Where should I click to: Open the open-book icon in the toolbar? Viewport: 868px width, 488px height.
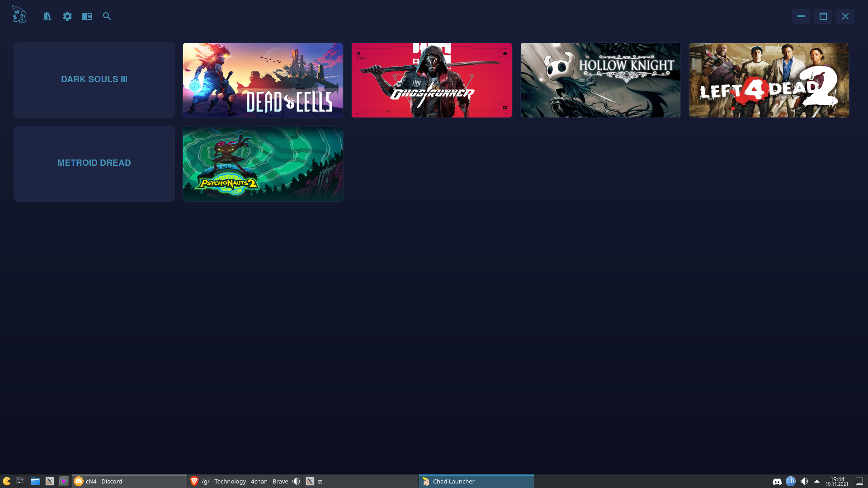point(87,16)
